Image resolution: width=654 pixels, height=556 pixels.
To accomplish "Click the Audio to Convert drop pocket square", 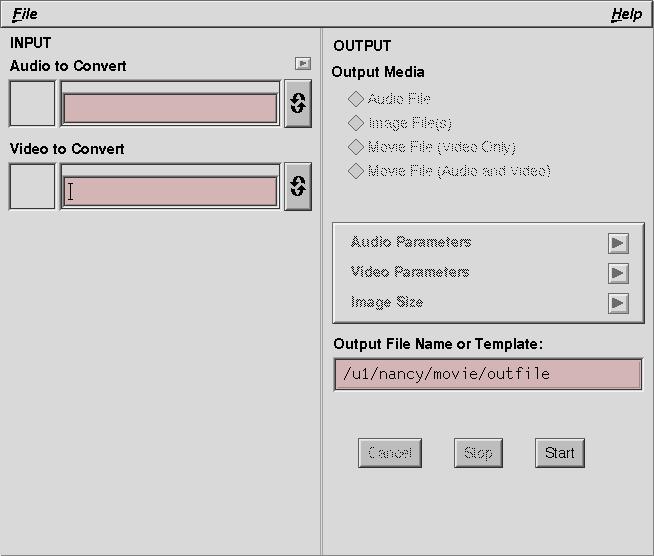I will tap(32, 103).
